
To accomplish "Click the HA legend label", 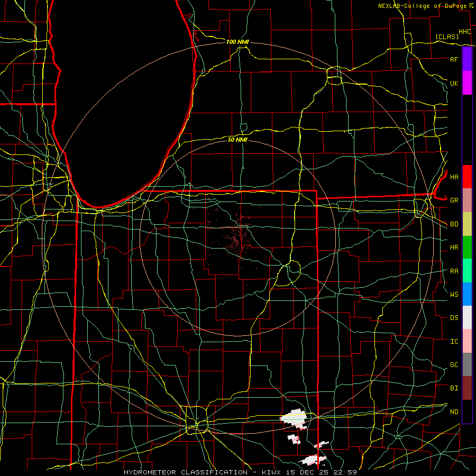I will (454, 177).
